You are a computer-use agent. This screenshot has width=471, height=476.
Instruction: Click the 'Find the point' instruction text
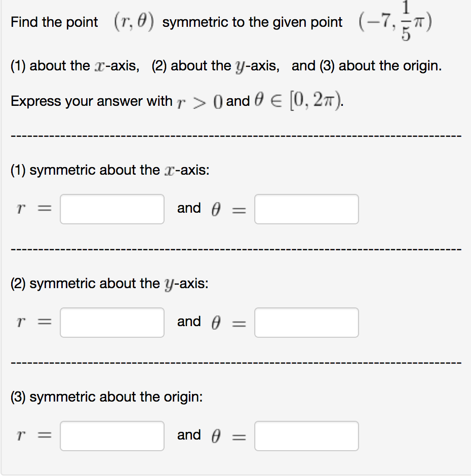pyautogui.click(x=53, y=22)
